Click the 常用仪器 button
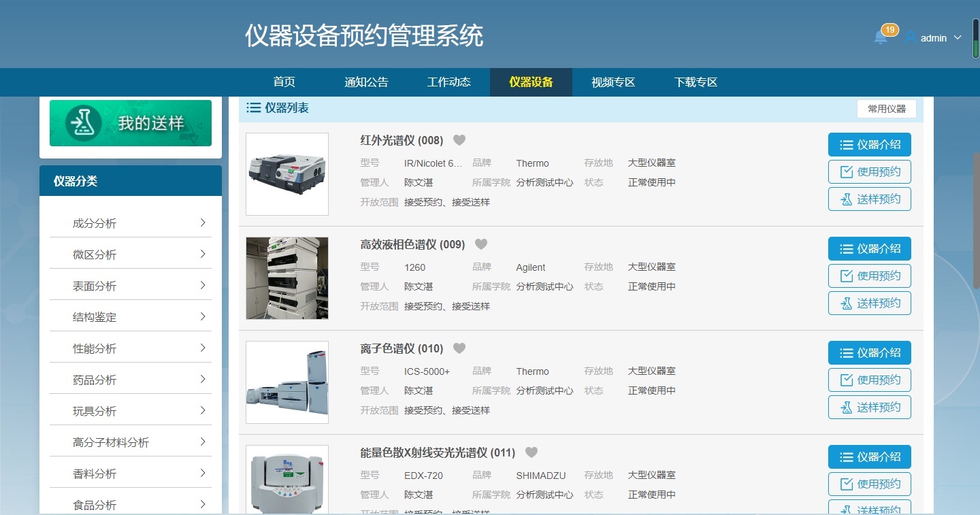 886,108
